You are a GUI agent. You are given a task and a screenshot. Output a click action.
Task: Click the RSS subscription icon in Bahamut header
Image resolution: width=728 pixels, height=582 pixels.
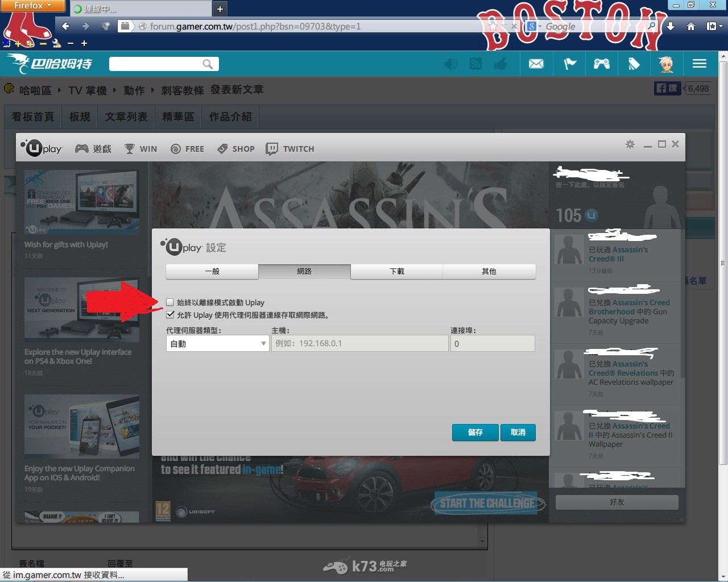(x=475, y=64)
